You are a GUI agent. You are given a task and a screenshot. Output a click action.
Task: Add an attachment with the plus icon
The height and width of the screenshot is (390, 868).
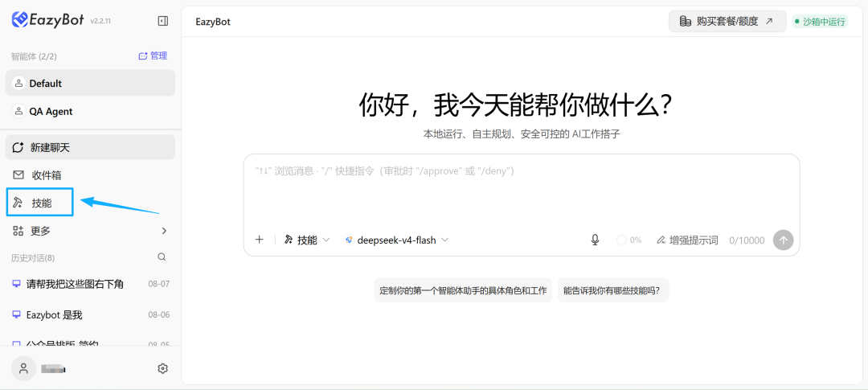259,240
